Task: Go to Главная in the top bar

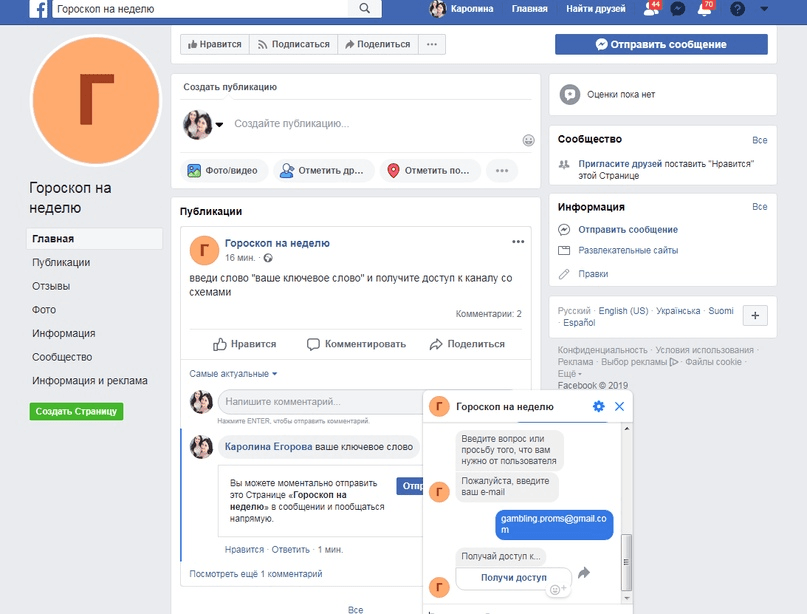Action: coord(530,9)
